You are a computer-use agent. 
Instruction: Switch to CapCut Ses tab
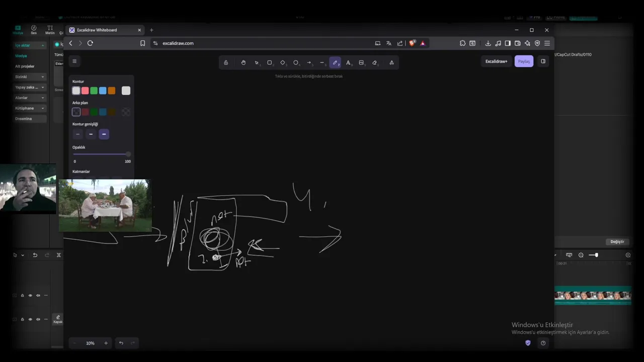[34, 30]
